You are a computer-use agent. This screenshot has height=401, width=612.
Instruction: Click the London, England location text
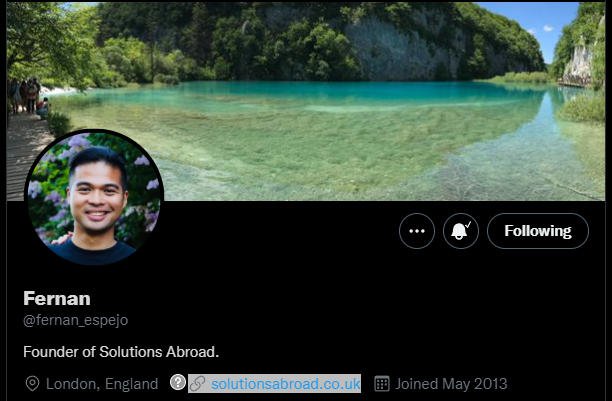point(102,384)
